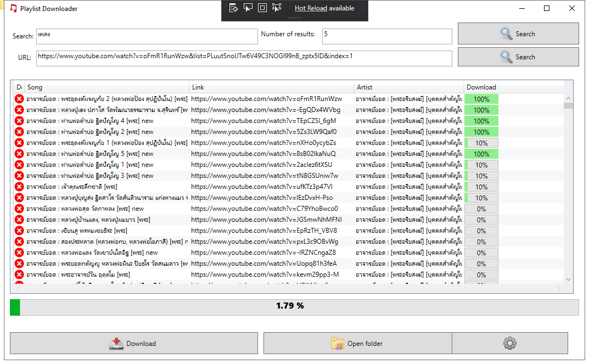Click 10% progress of IEzDvxH-Pso row

[481, 198]
